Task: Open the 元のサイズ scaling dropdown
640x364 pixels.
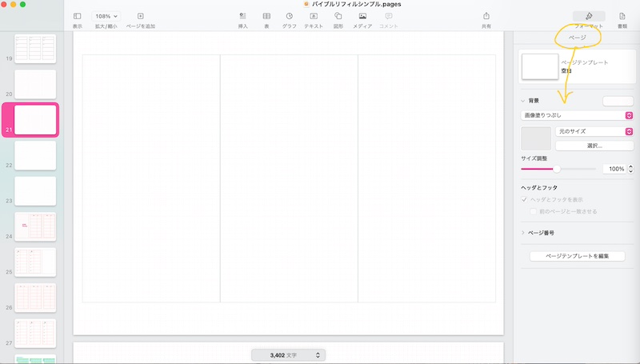Action: click(594, 131)
